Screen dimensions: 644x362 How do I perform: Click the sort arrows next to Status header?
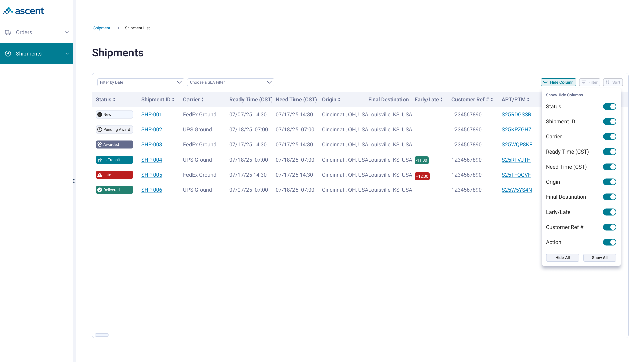[x=114, y=100]
